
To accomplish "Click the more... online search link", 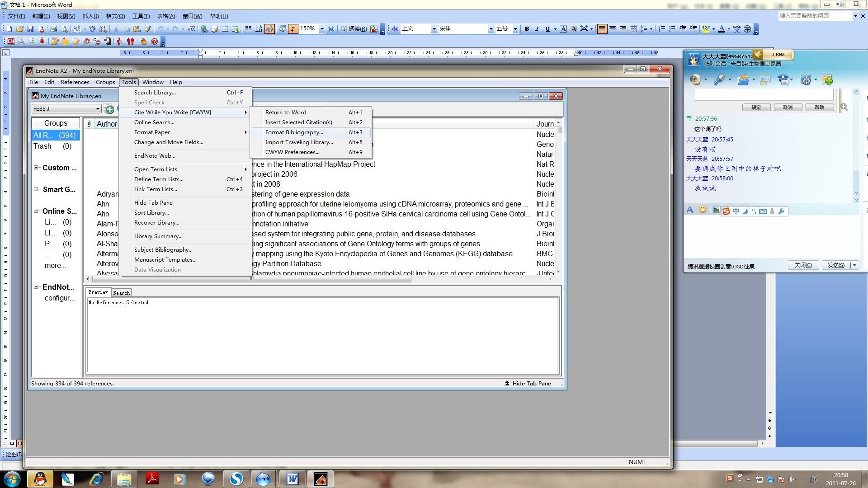I will (x=55, y=266).
